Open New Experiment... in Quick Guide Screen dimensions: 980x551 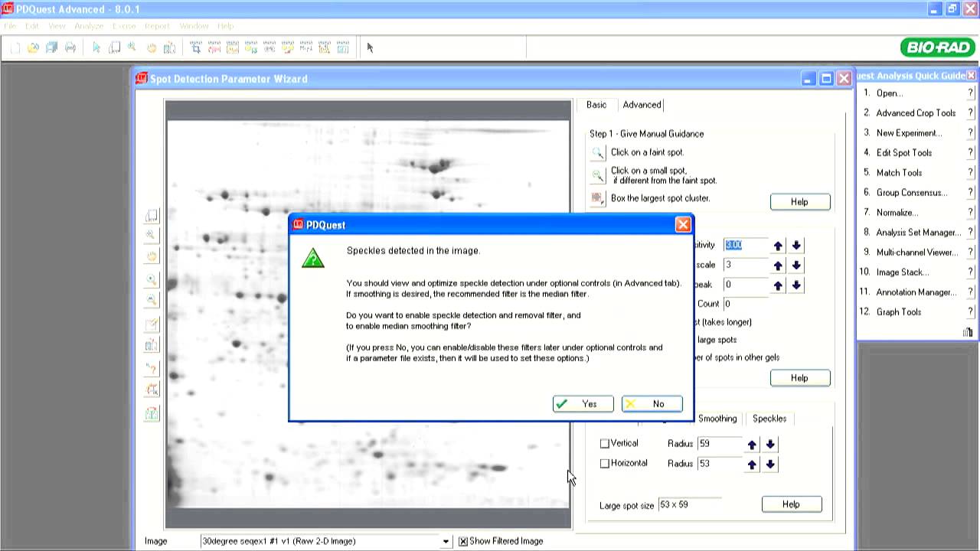(909, 133)
